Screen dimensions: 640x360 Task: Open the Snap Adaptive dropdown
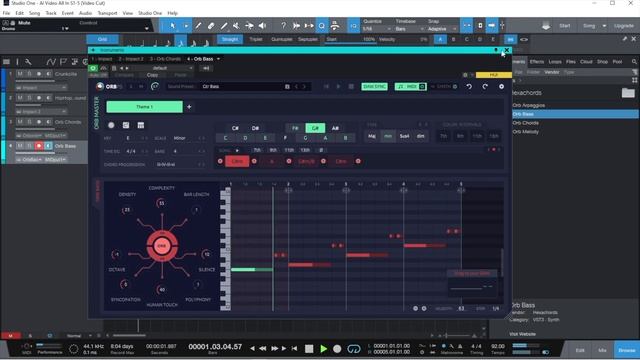click(x=442, y=29)
